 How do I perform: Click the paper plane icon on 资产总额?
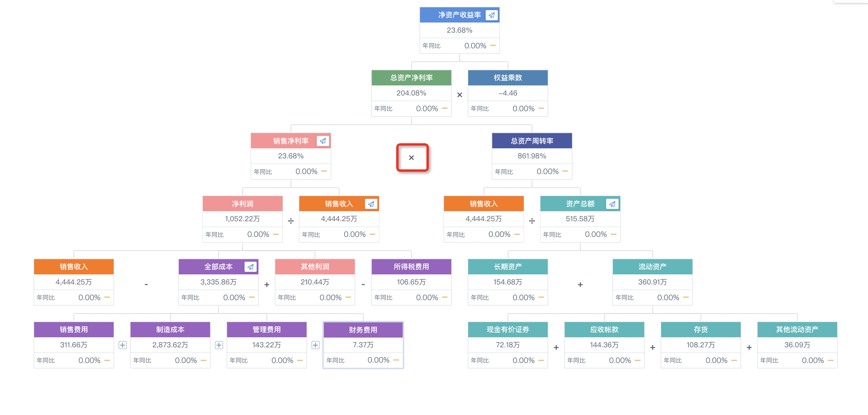(612, 204)
